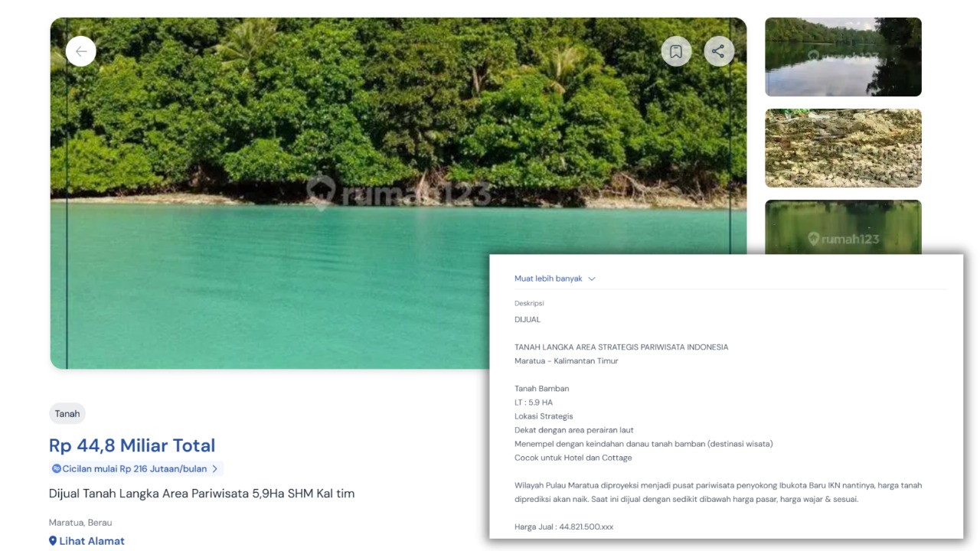The image size is (980, 551).
Task: Expand the chevron next to Muat lebih banyak
Action: click(592, 279)
